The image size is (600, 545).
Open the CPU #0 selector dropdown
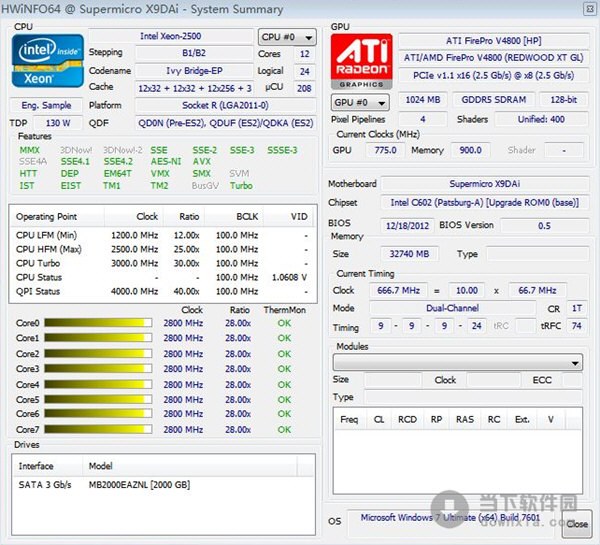pyautogui.click(x=287, y=37)
